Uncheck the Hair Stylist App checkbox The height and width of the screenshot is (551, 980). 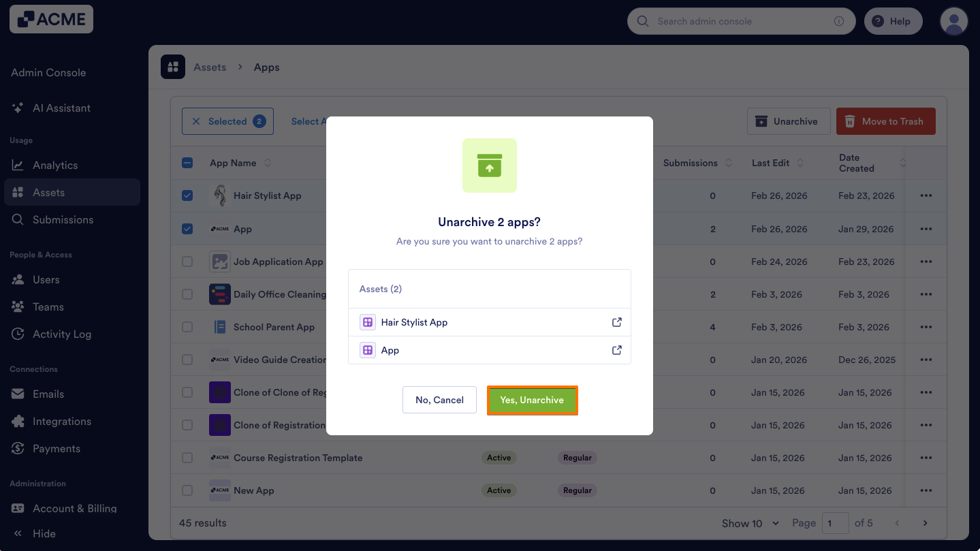[x=187, y=195]
